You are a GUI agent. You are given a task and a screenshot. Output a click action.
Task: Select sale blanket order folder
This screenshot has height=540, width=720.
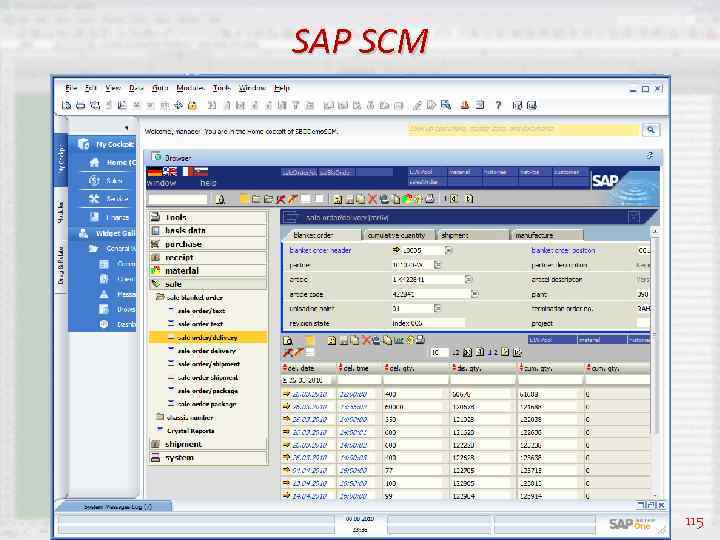click(x=194, y=298)
